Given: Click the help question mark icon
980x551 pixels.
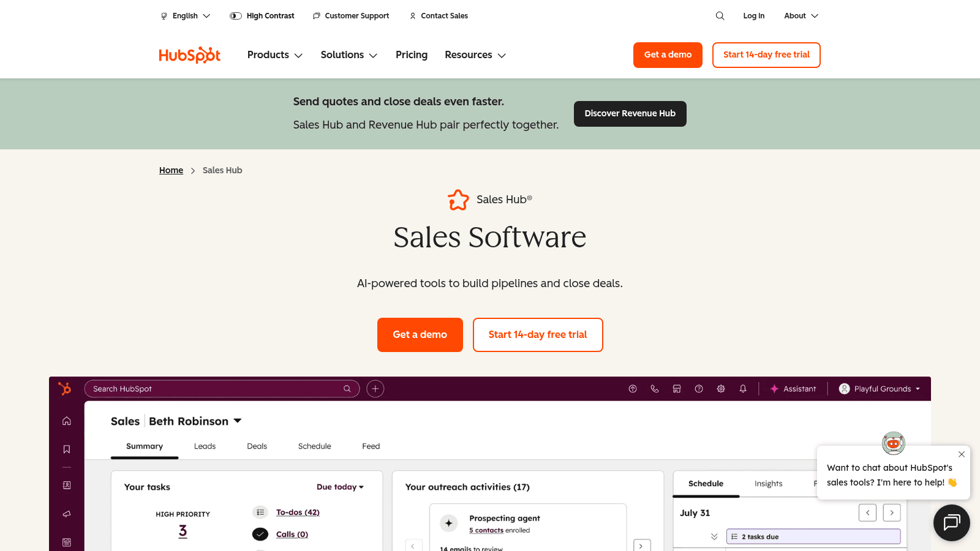Looking at the screenshot, I should tap(699, 389).
